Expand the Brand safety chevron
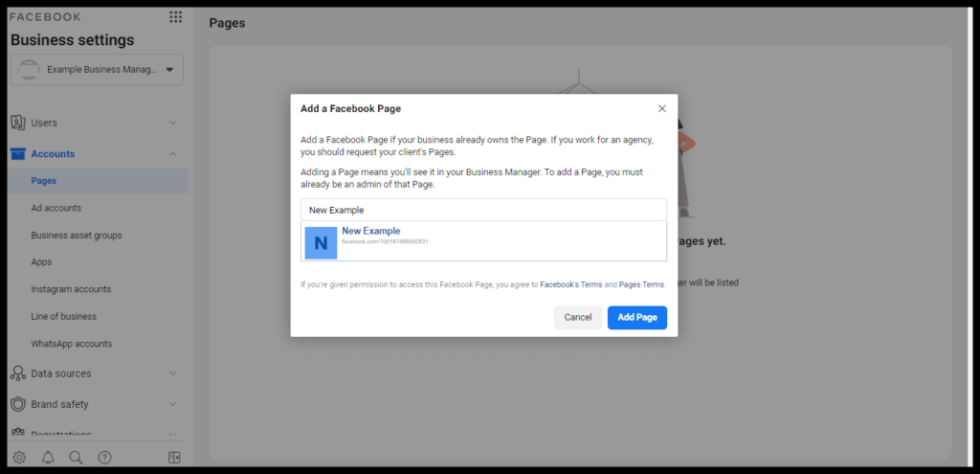The height and width of the screenshot is (474, 980). tap(173, 404)
